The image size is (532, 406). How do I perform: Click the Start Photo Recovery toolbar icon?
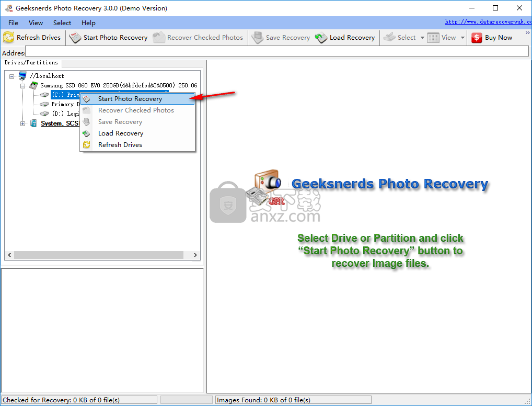point(75,37)
